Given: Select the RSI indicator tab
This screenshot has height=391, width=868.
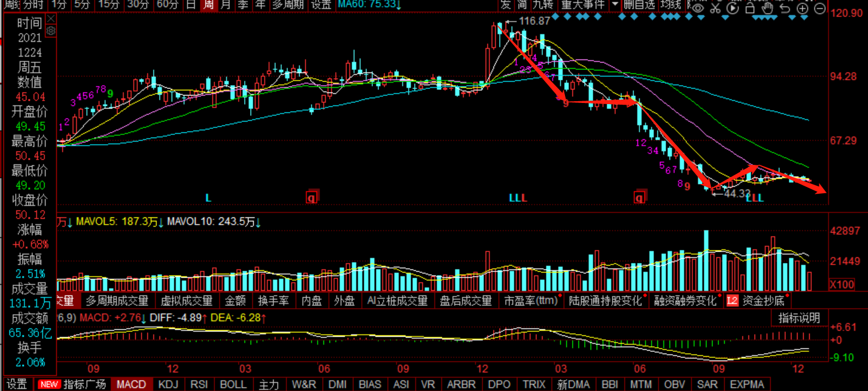Looking at the screenshot, I should 199,385.
